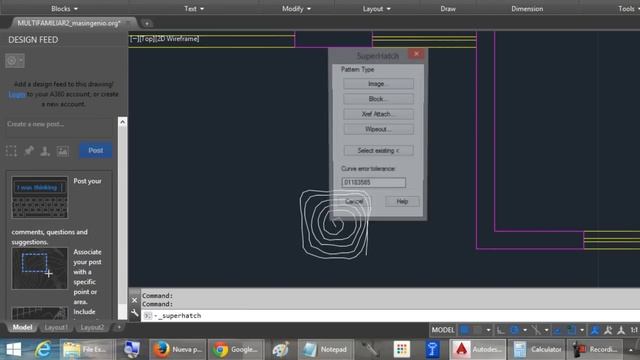Close the SuperHatch dialog with X
Image resolution: width=640 pixels, height=360 pixels.
416,54
